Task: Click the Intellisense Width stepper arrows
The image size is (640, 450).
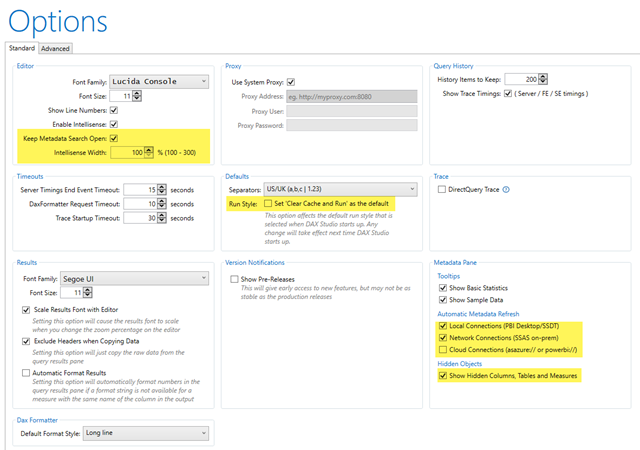Action: [x=149, y=152]
